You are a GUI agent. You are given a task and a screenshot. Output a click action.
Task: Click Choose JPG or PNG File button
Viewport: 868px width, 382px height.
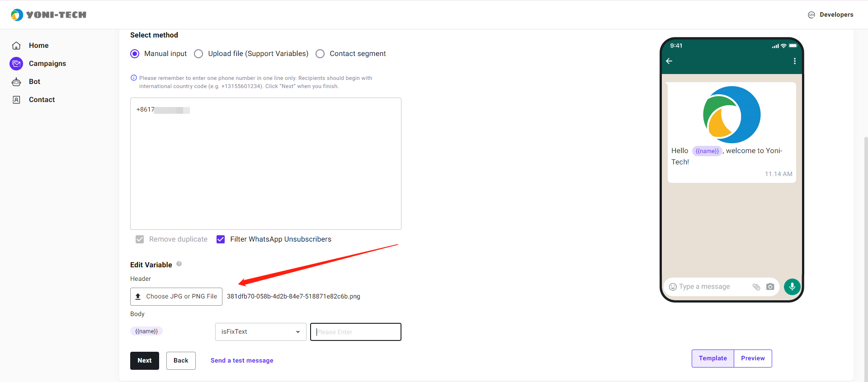pyautogui.click(x=176, y=297)
